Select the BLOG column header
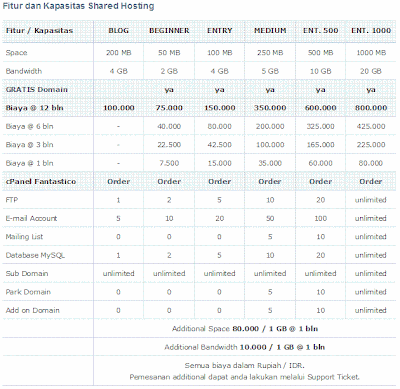 [x=118, y=31]
